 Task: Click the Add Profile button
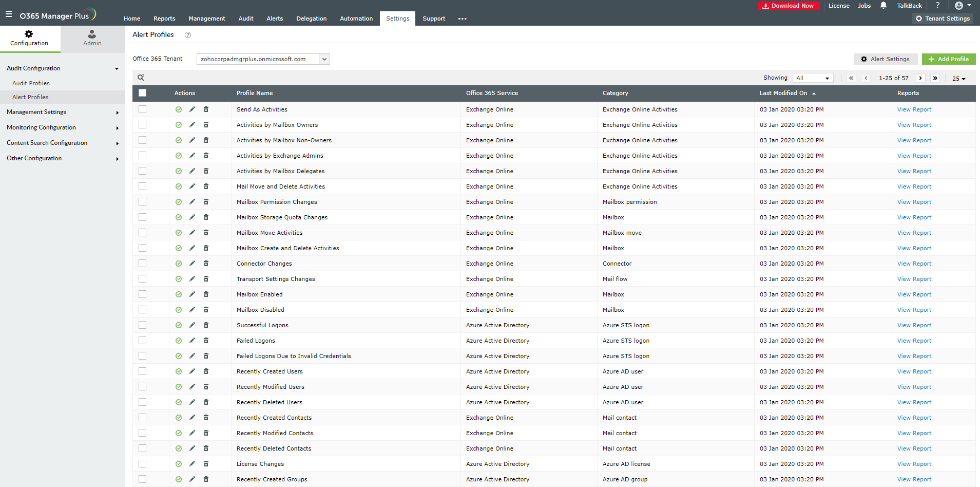(948, 59)
